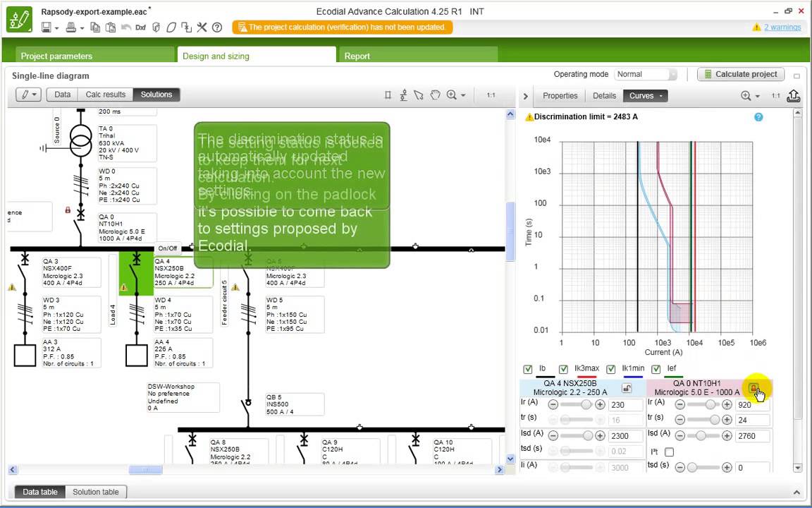Image resolution: width=812 pixels, height=508 pixels.
Task: Increase QA 4 Ir (A) with plus button
Action: click(600, 405)
